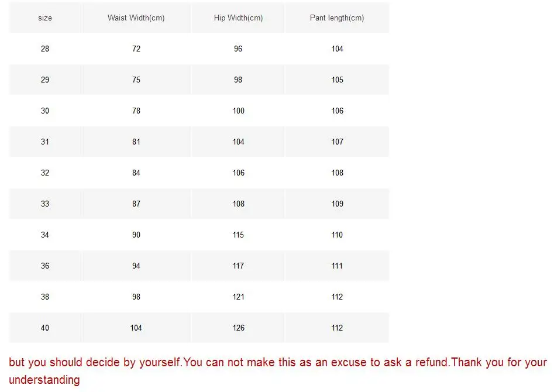Click waist value 78 for size 30

coord(136,111)
